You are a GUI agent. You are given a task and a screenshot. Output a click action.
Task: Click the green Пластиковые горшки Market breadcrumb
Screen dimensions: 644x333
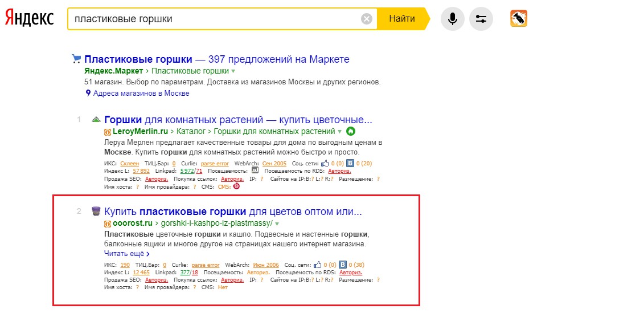190,71
